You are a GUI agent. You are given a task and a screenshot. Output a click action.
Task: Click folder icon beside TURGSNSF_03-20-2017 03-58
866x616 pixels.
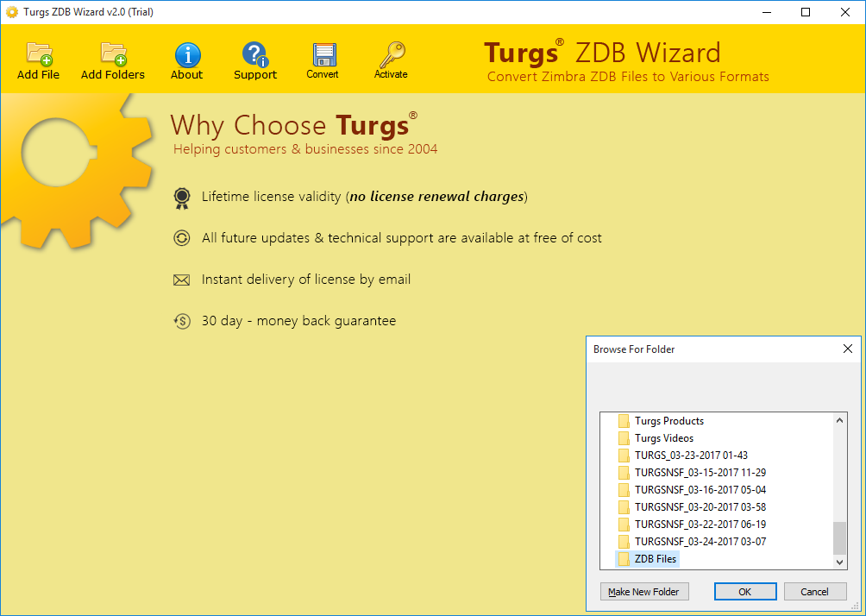click(624, 506)
